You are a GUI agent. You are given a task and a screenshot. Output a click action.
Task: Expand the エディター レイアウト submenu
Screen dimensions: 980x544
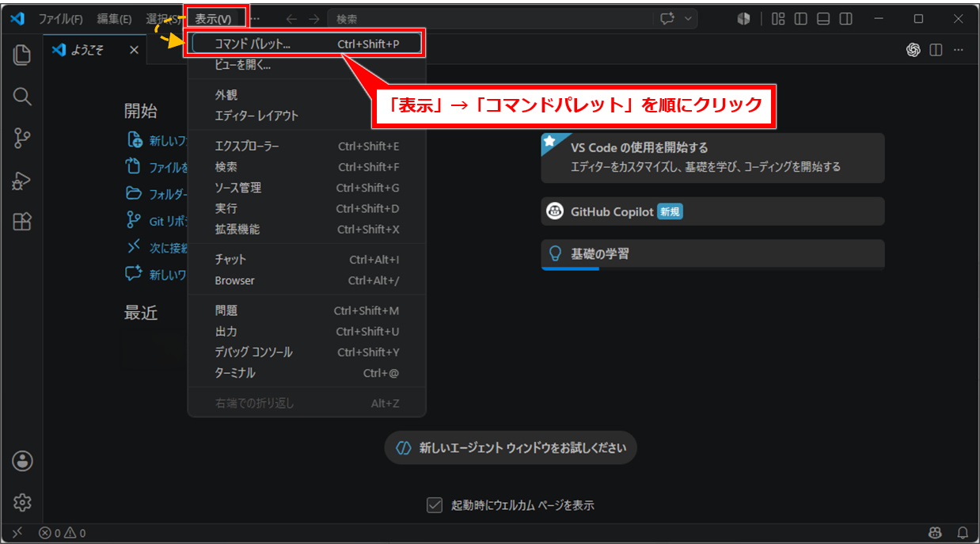(x=306, y=116)
